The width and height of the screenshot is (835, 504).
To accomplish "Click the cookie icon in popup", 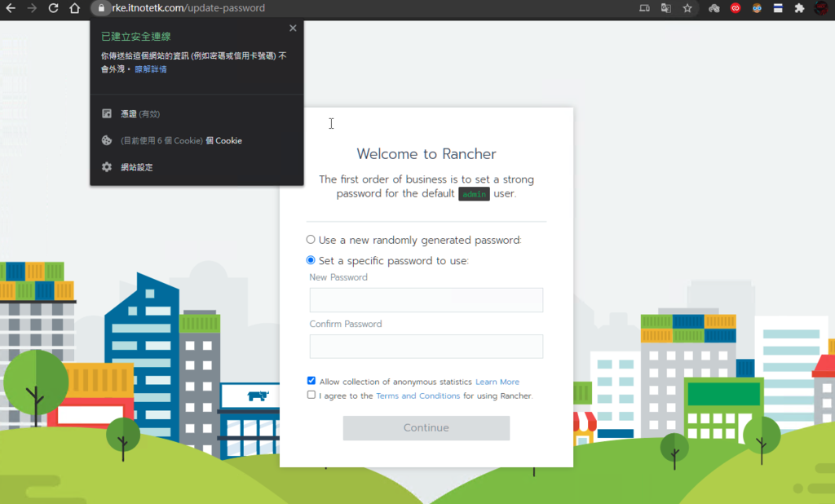I will pyautogui.click(x=107, y=140).
